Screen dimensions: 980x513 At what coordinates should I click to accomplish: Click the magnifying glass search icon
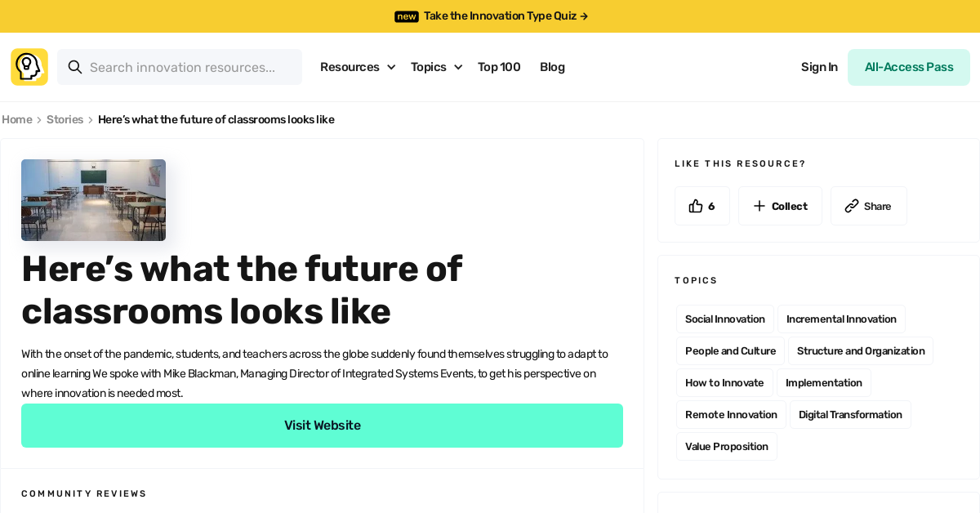[75, 67]
